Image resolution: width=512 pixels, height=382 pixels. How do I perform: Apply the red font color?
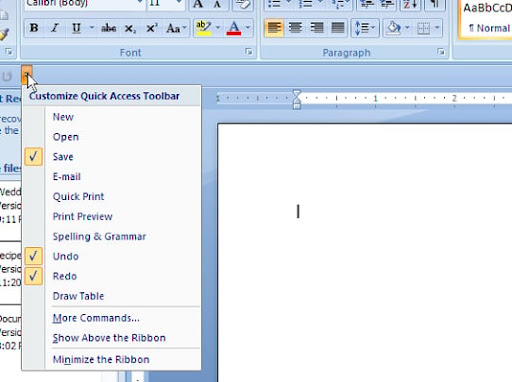coord(234,28)
